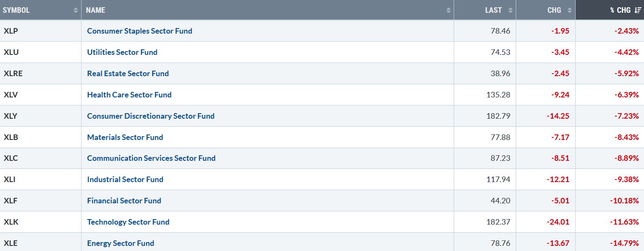
Task: Click Materials Sector Fund name
Action: [125, 137]
